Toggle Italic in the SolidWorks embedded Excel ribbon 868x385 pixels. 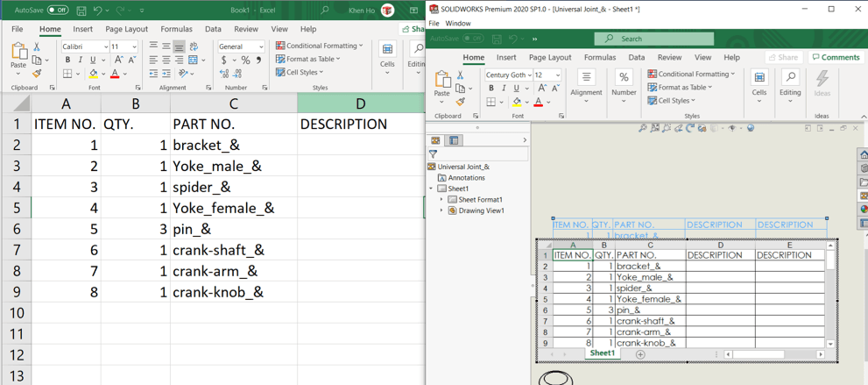pos(504,88)
